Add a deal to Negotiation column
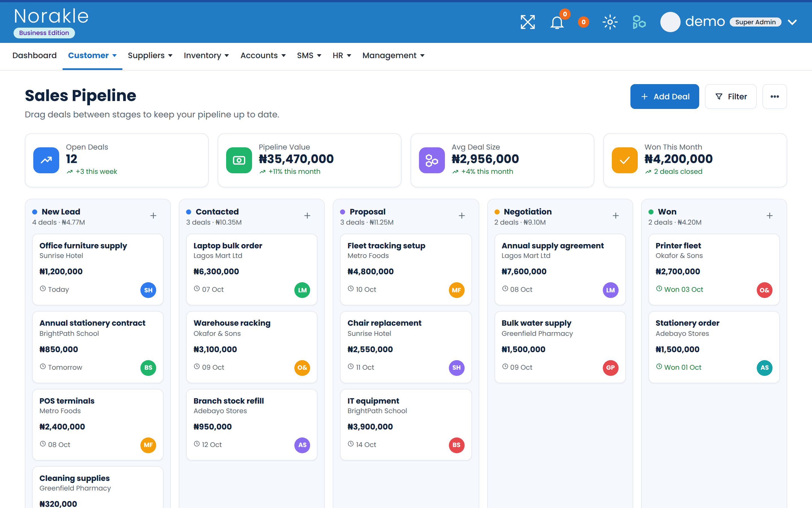The width and height of the screenshot is (812, 508). tap(616, 216)
